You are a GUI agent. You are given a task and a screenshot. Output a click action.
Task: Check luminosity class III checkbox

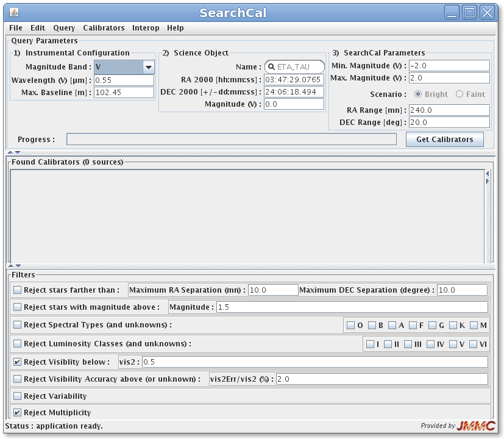point(408,344)
